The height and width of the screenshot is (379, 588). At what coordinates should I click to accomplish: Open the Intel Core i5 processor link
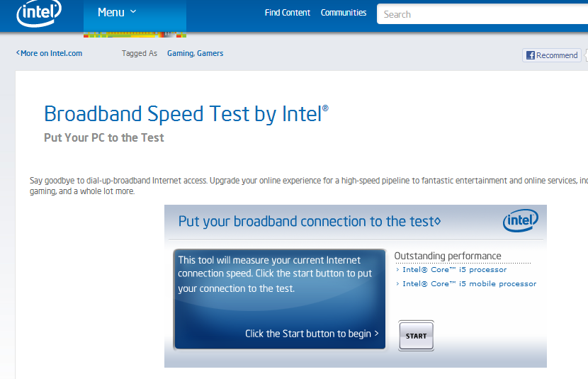[454, 270]
